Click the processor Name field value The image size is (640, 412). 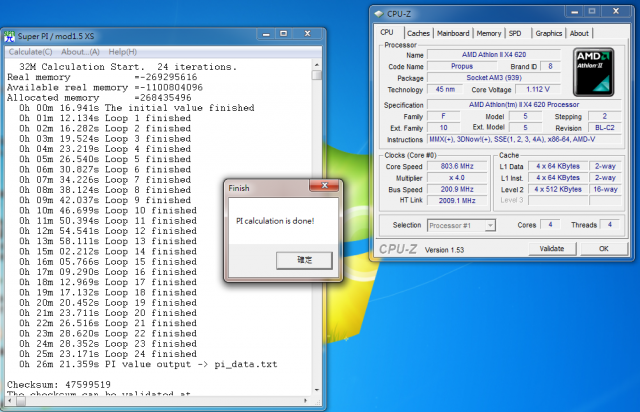[494, 55]
